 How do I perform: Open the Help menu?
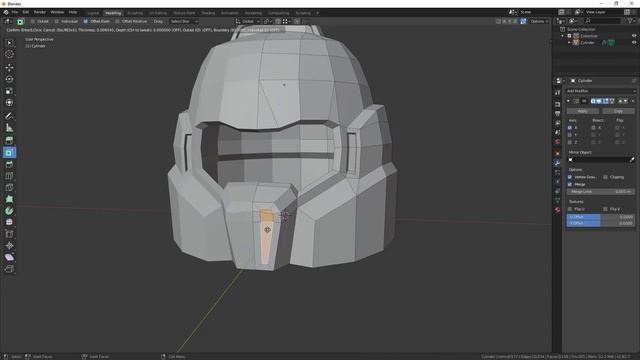[x=73, y=12]
